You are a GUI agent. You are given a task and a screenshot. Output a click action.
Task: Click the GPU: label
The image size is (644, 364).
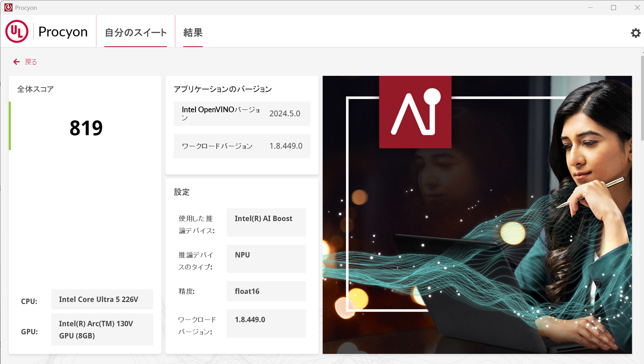(29, 332)
